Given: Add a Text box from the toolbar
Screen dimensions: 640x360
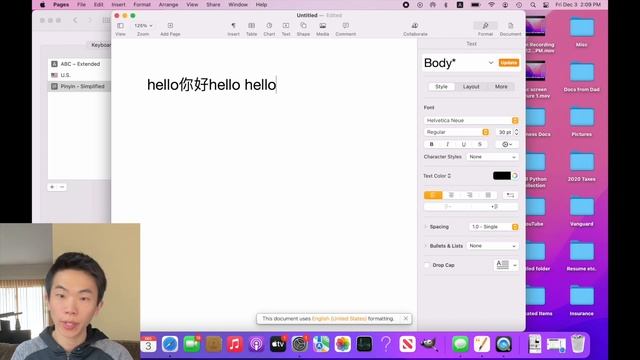Looking at the screenshot, I should (286, 26).
